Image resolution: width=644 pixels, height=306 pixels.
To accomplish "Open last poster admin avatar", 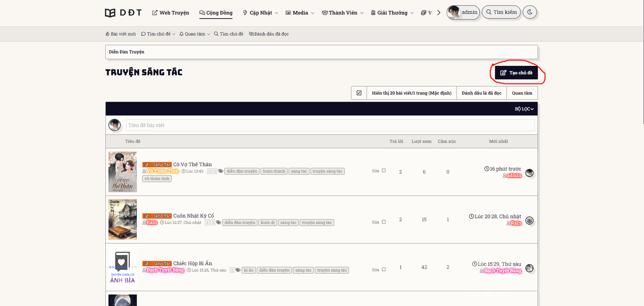I will tap(529, 173).
